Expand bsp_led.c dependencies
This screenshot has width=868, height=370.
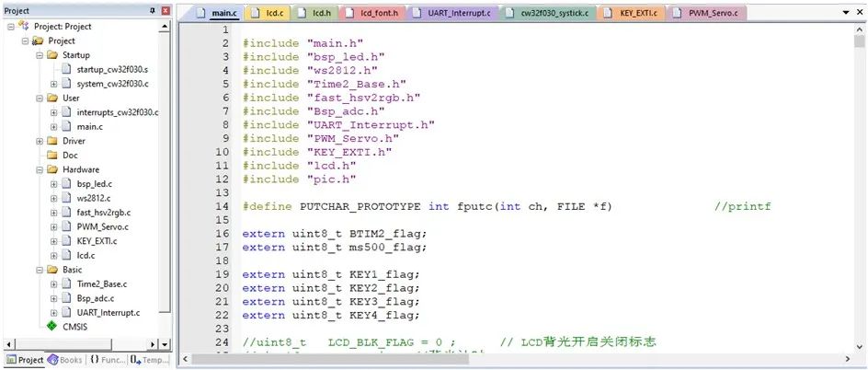[x=53, y=184]
